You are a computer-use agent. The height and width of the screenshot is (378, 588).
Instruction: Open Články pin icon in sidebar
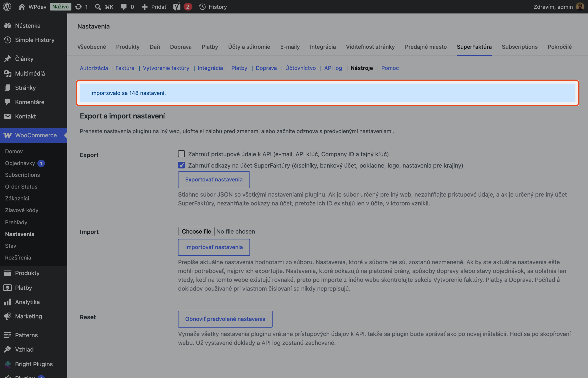point(8,59)
